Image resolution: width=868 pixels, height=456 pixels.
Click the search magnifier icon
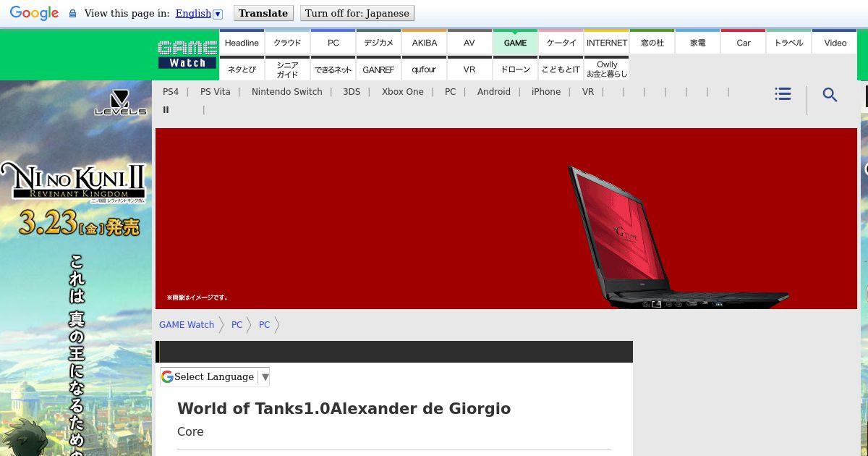(x=830, y=95)
